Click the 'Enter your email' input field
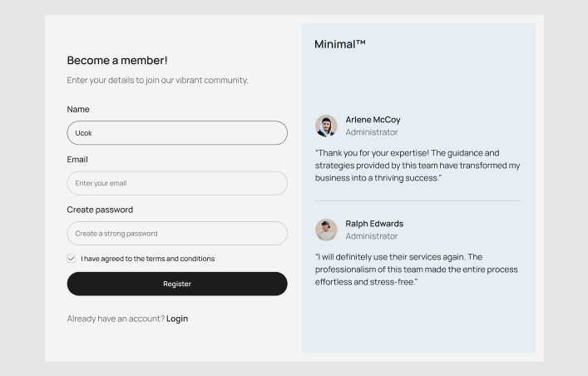 tap(177, 183)
